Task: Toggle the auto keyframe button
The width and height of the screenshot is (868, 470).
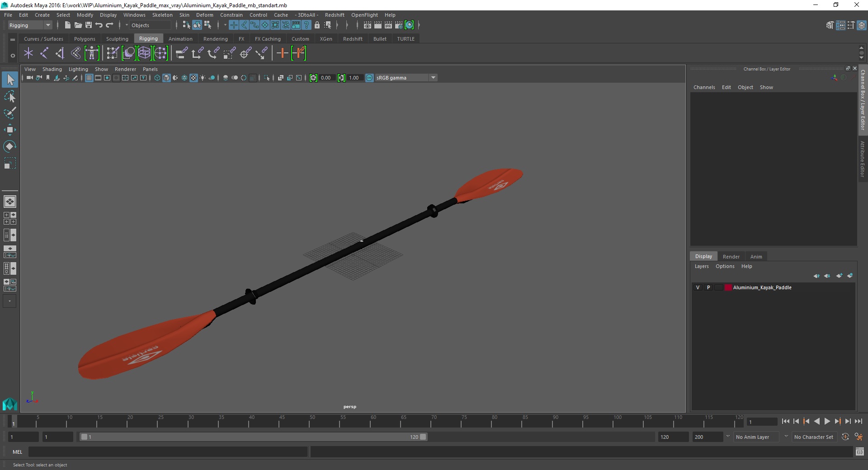Action: (x=845, y=437)
